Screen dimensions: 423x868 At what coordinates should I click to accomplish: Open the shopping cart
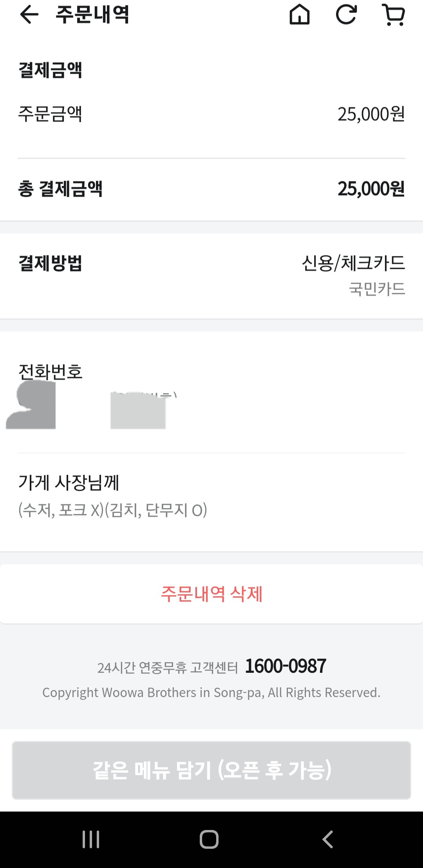click(393, 15)
